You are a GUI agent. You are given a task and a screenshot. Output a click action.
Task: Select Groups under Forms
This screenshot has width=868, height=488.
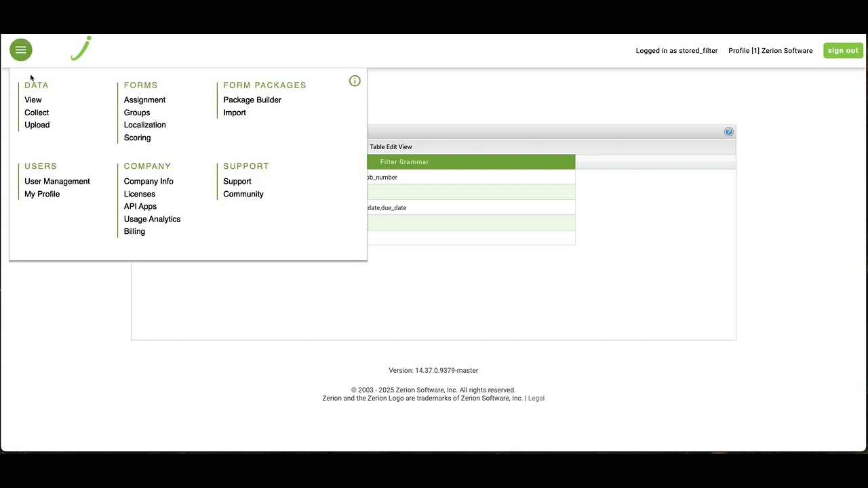[137, 113]
